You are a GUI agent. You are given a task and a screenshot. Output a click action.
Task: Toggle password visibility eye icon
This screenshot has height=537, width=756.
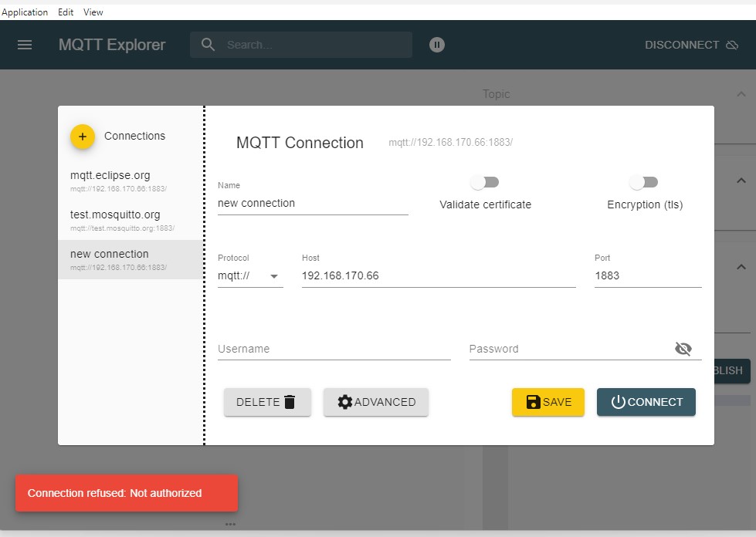click(x=683, y=349)
